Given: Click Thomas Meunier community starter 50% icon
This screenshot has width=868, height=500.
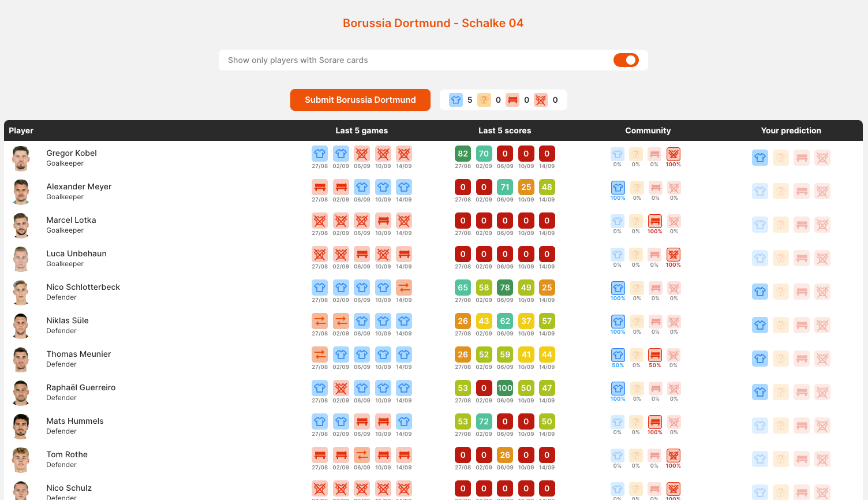Looking at the screenshot, I should click(x=618, y=355).
